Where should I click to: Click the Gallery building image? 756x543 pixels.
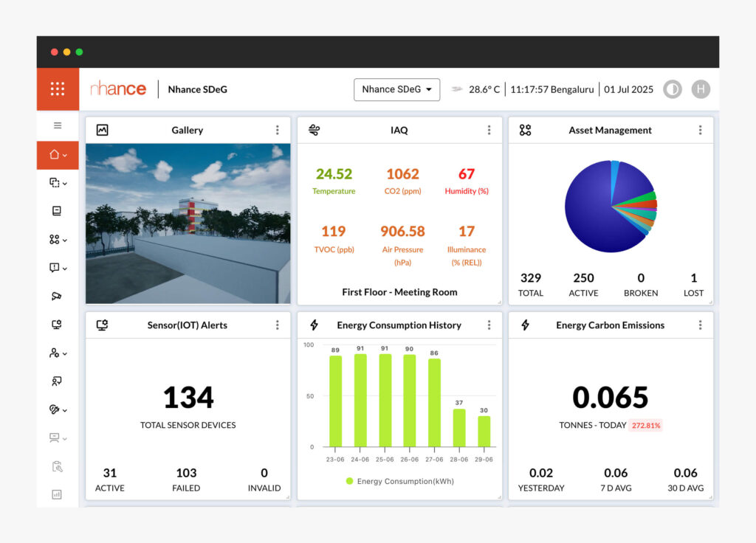click(188, 223)
